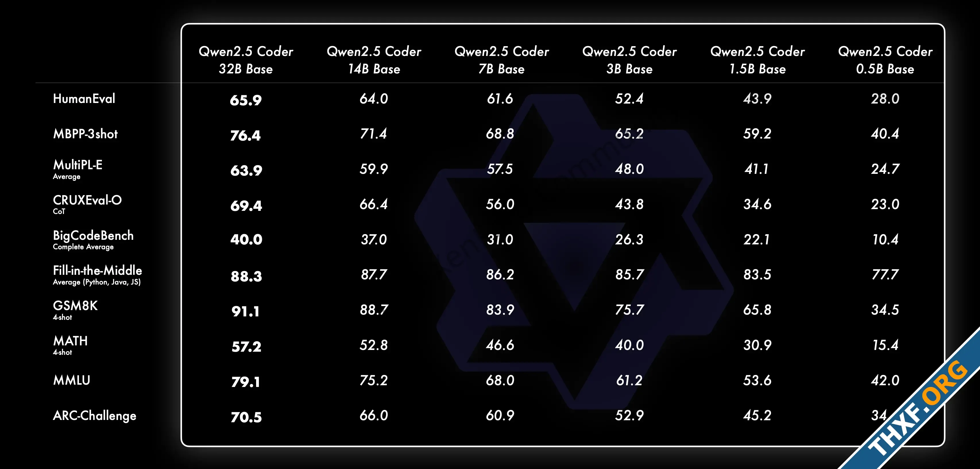The height and width of the screenshot is (469, 980).
Task: Click the bold 76.4 MBPP score
Action: (246, 136)
